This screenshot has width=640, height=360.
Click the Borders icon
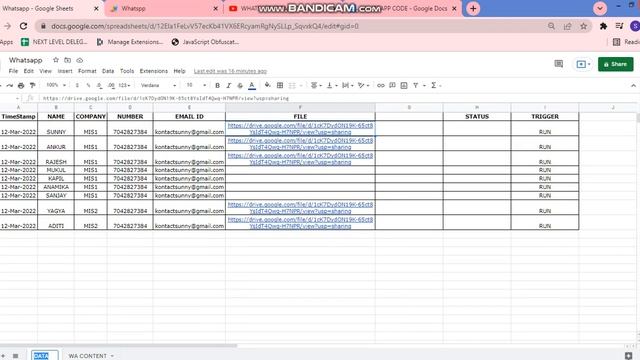tap(280, 85)
